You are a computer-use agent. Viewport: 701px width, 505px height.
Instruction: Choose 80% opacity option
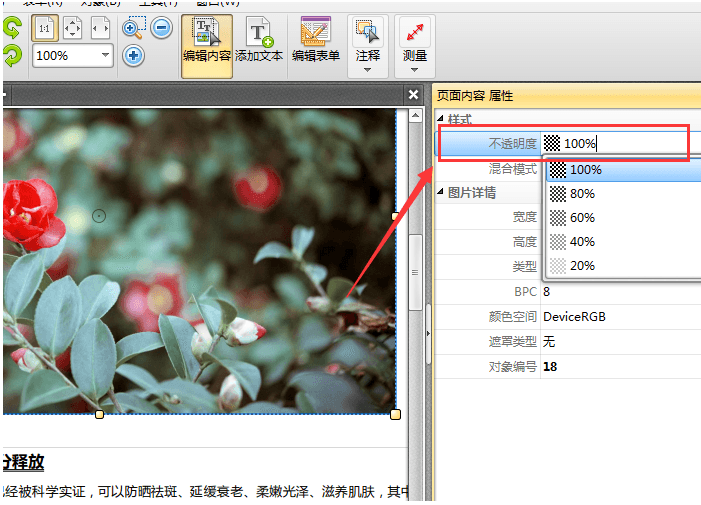pyautogui.click(x=623, y=194)
